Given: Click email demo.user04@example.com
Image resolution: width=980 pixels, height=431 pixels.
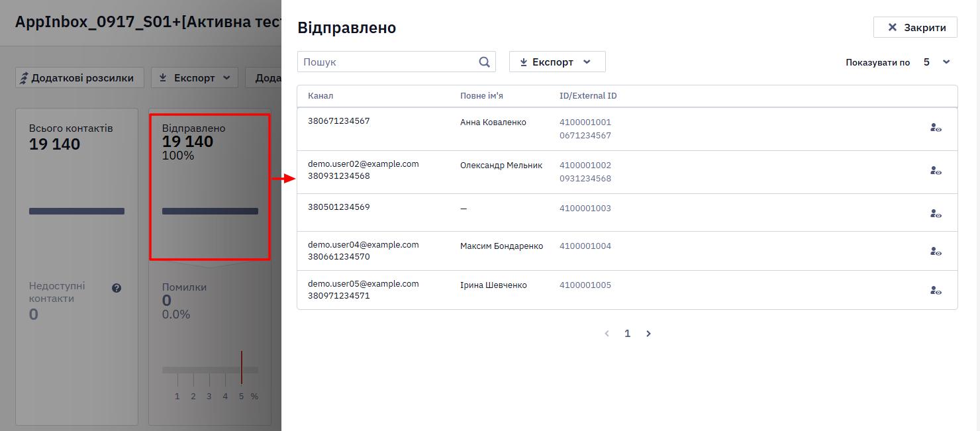Looking at the screenshot, I should [x=364, y=245].
